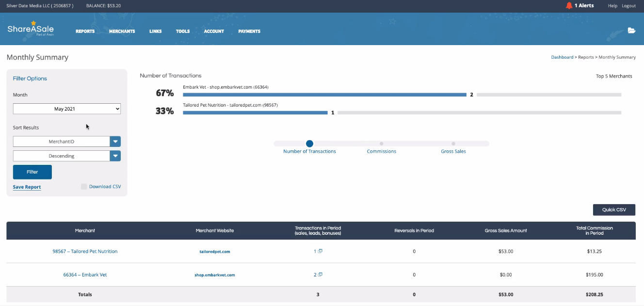The height and width of the screenshot is (306, 644).
Task: Click the Embark Vet transactions bar
Action: point(324,95)
